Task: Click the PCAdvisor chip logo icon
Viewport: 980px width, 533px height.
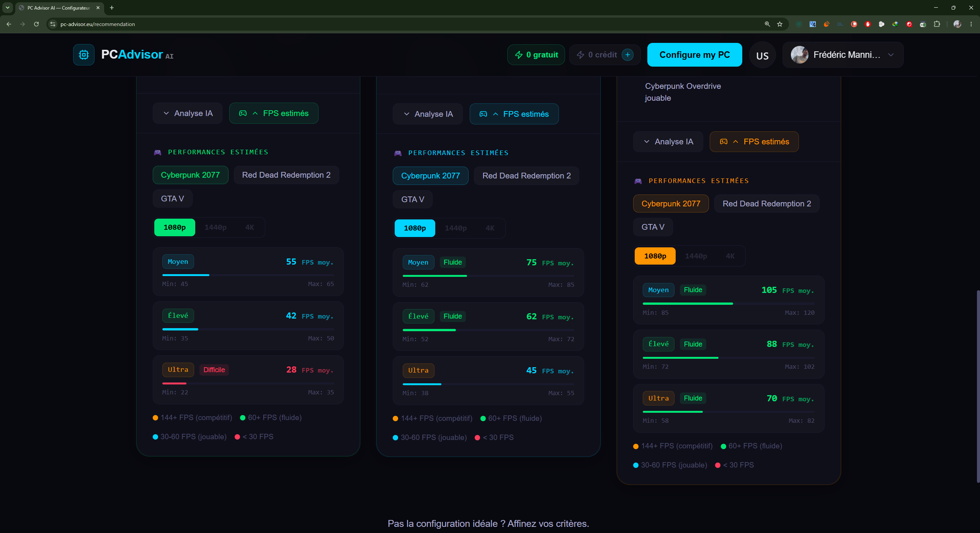Action: [84, 55]
